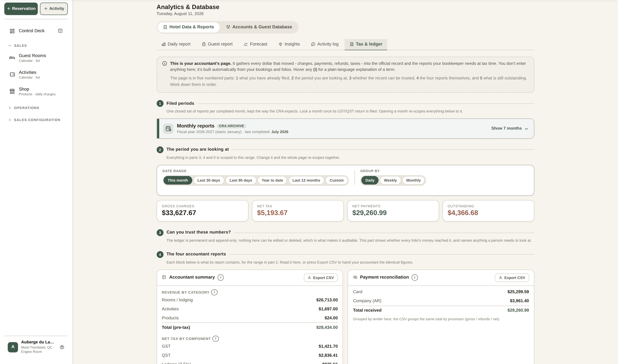Select 'This month' date range

(178, 180)
